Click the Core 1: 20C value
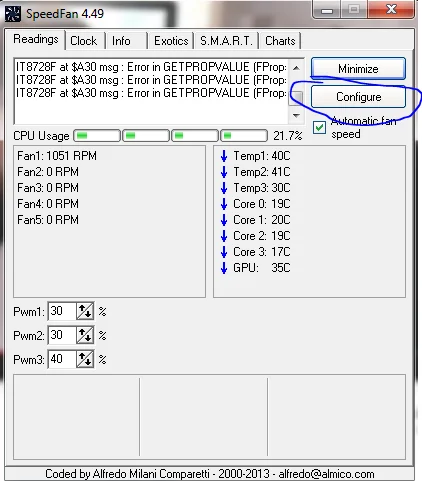The height and width of the screenshot is (481, 422). 262,220
